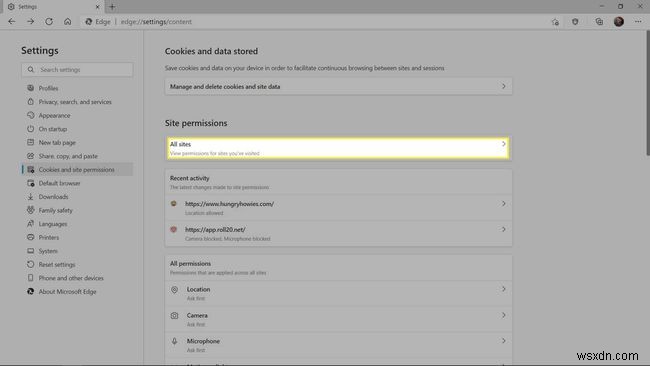
Task: Open Manage and delete cookies and site data
Action: pyautogui.click(x=338, y=87)
